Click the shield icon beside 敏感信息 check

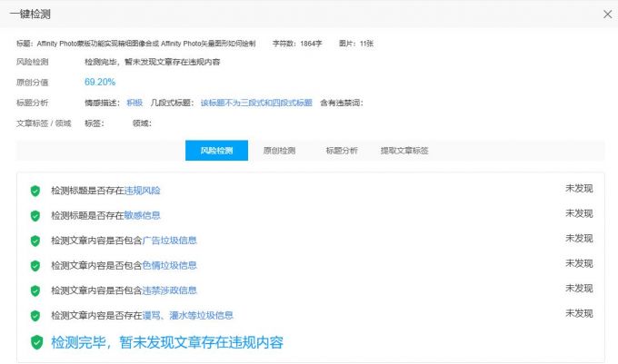tap(35, 216)
